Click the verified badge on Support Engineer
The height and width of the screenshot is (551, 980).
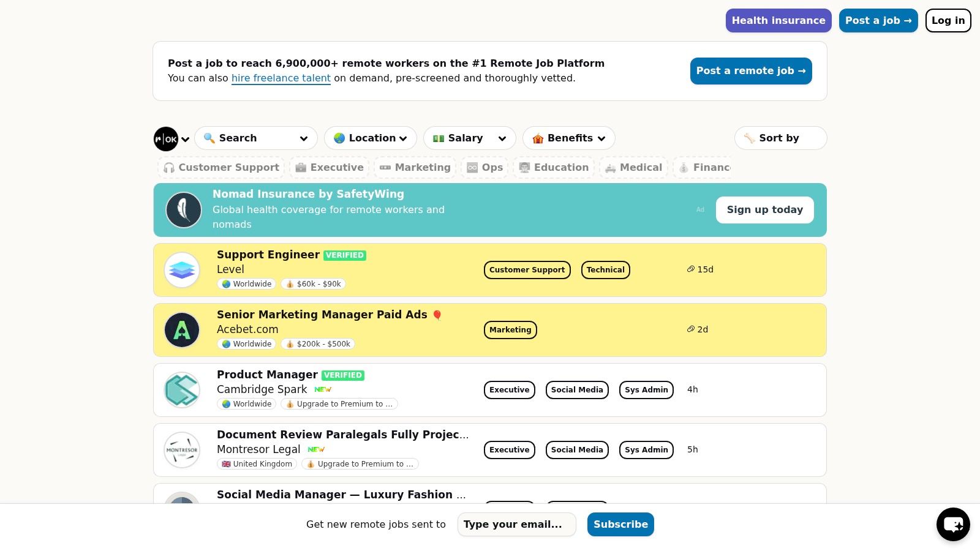coord(345,255)
